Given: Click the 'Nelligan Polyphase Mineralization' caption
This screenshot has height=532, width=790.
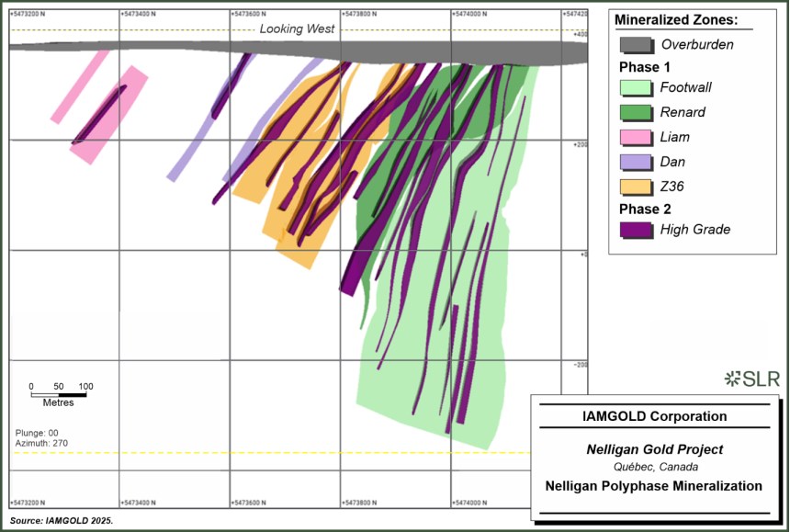Looking at the screenshot, I should tap(654, 486).
